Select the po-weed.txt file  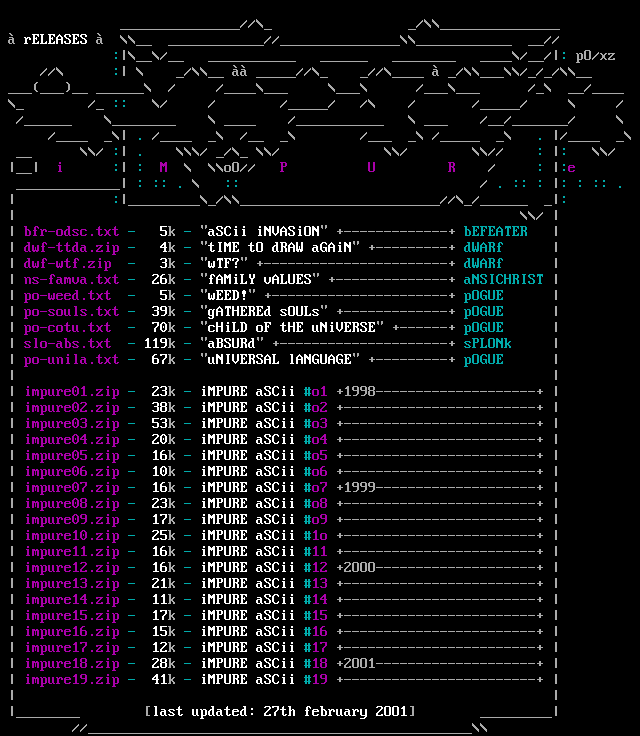(67, 295)
